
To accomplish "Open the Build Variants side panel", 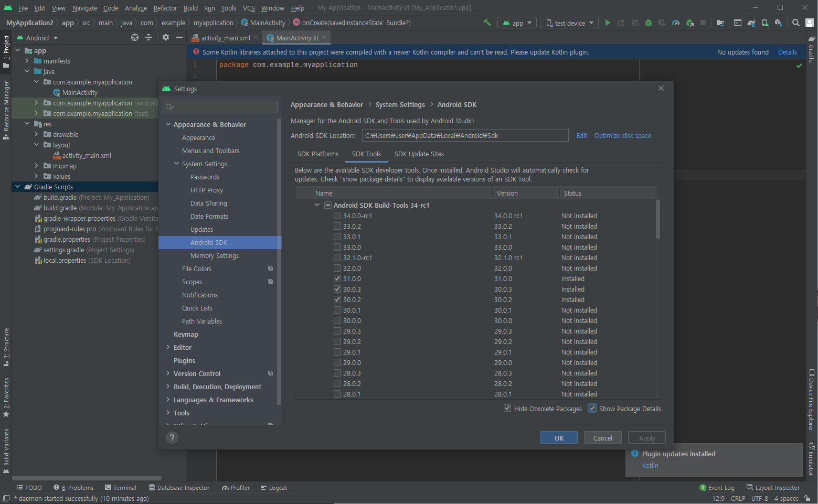I will point(6,451).
